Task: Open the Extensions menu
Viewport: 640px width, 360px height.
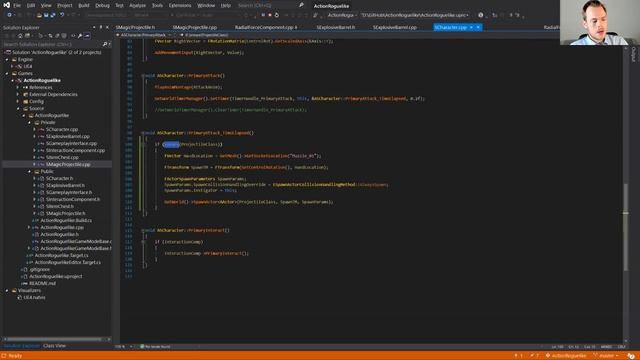Action: click(x=180, y=6)
